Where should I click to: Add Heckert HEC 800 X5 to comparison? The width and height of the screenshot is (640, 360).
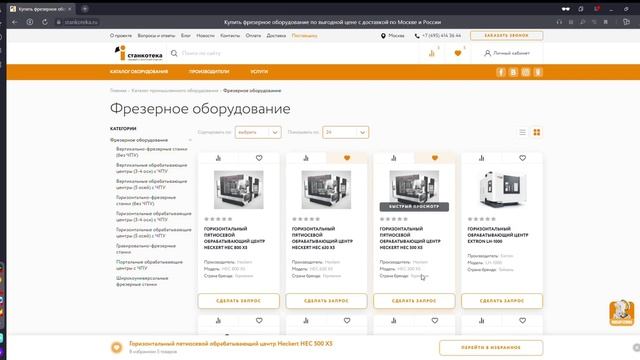click(218, 158)
